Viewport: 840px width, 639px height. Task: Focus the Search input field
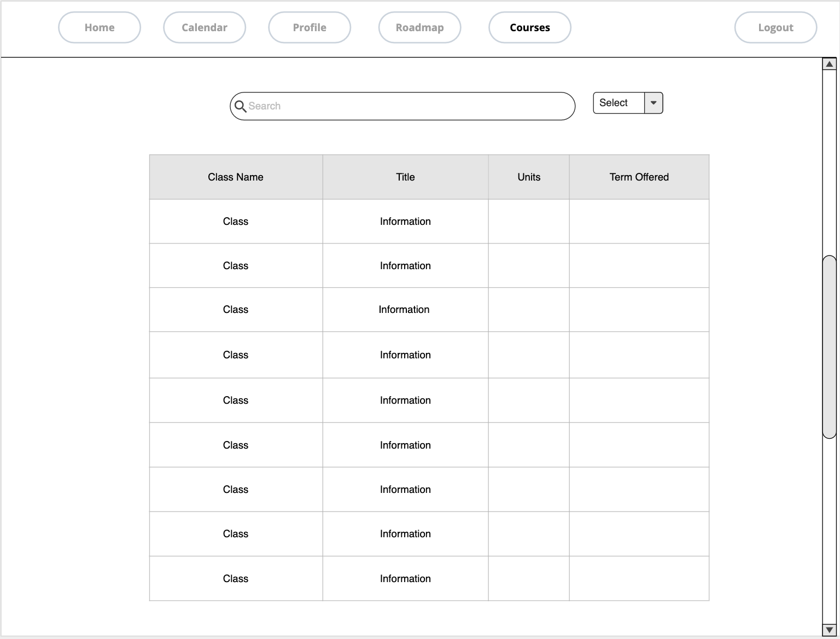click(x=402, y=106)
